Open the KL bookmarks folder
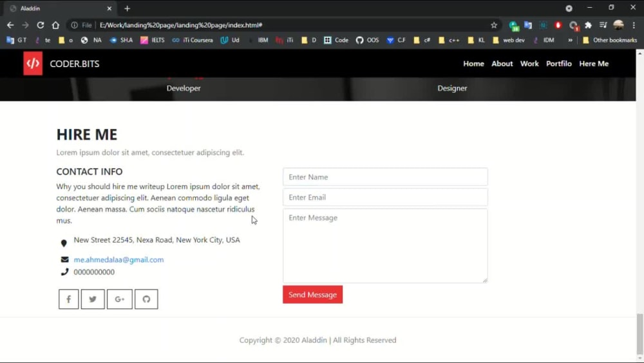This screenshot has width=644, height=363. pos(477,40)
